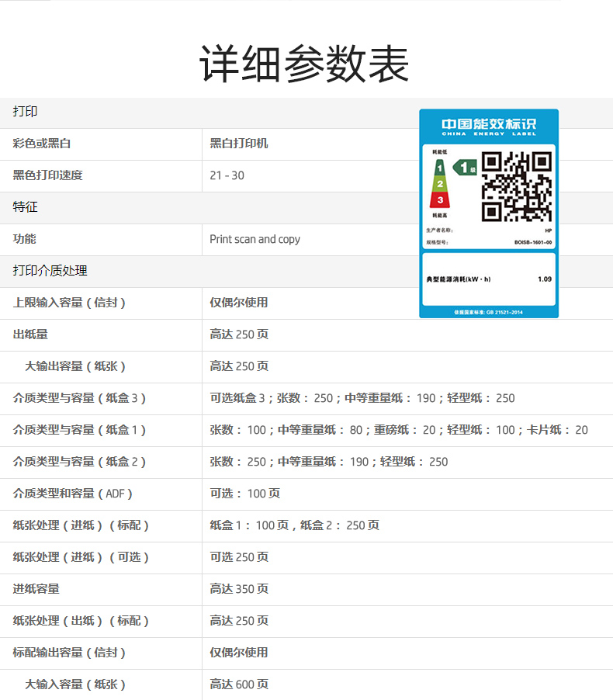The height and width of the screenshot is (700, 613).
Task: Click the red level 3 energy bar
Action: pos(441,200)
